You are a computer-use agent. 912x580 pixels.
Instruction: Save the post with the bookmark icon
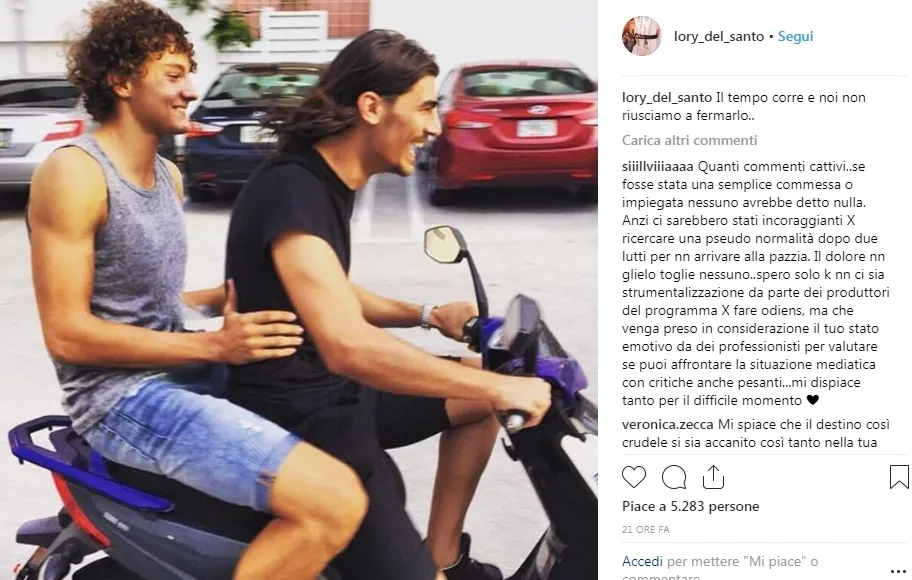(899, 477)
